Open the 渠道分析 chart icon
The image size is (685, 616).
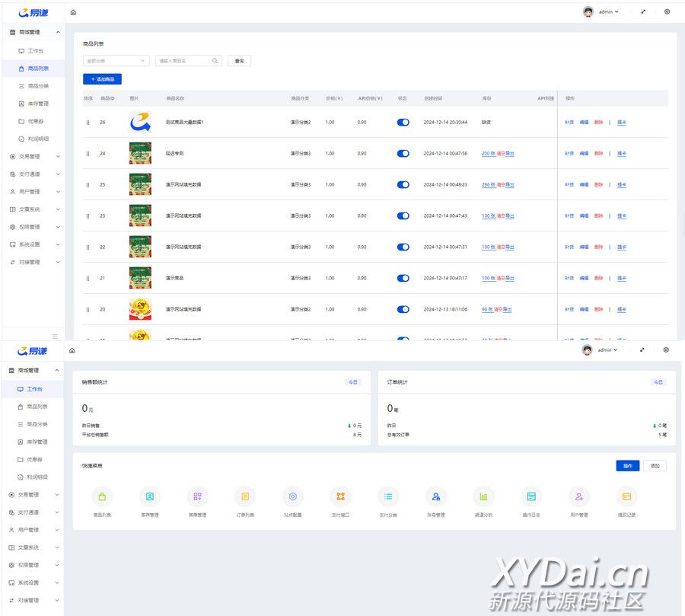(x=483, y=496)
